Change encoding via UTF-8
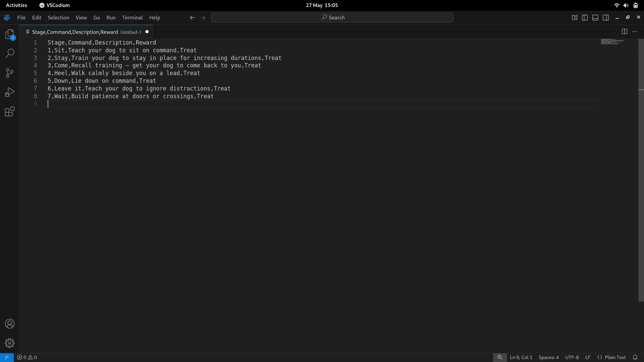The height and width of the screenshot is (362, 644). (x=572, y=357)
